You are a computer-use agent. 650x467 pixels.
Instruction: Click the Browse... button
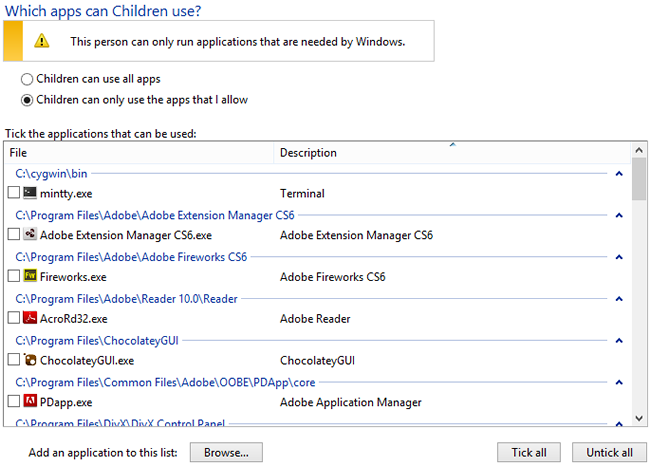click(x=225, y=452)
